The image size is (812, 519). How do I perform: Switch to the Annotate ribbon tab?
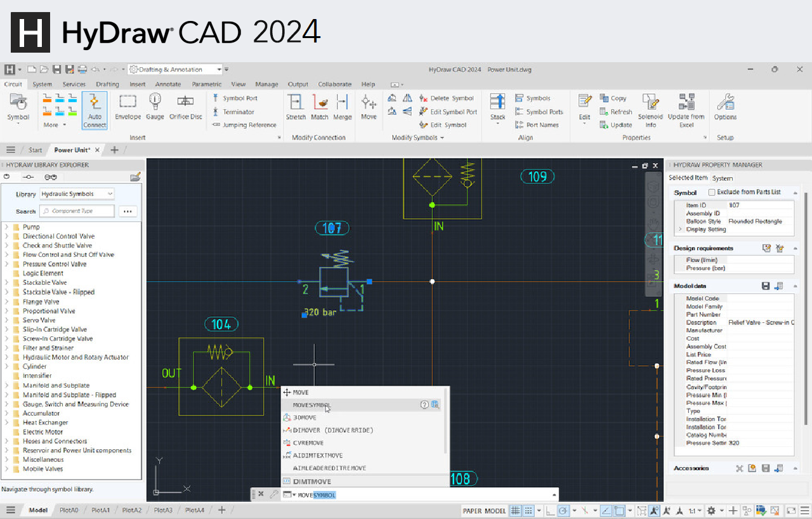coord(168,84)
